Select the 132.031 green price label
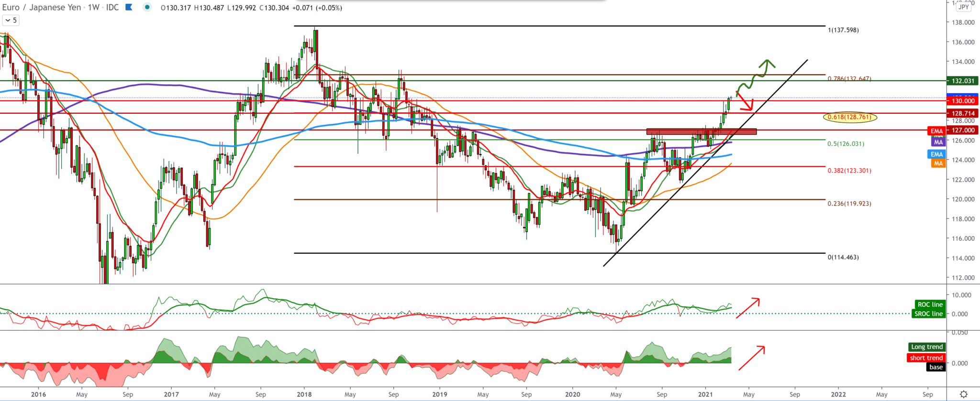Screen dimensions: 980x401 pos(963,81)
